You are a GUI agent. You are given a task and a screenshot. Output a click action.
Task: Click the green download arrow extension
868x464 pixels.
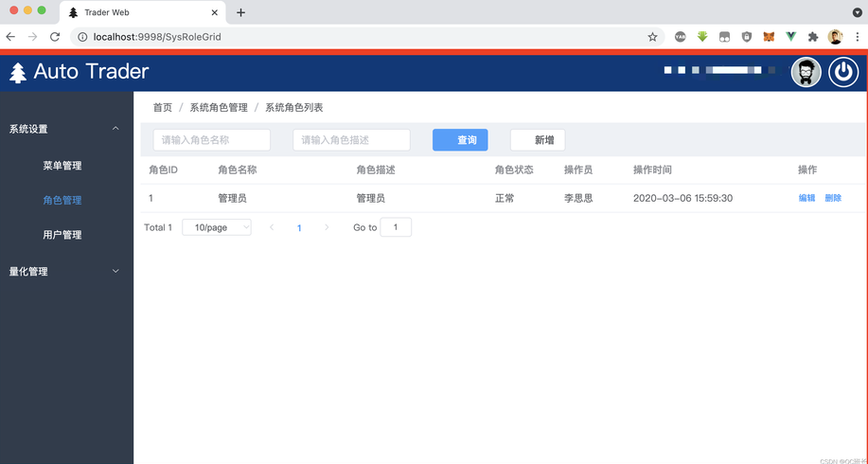pos(702,37)
